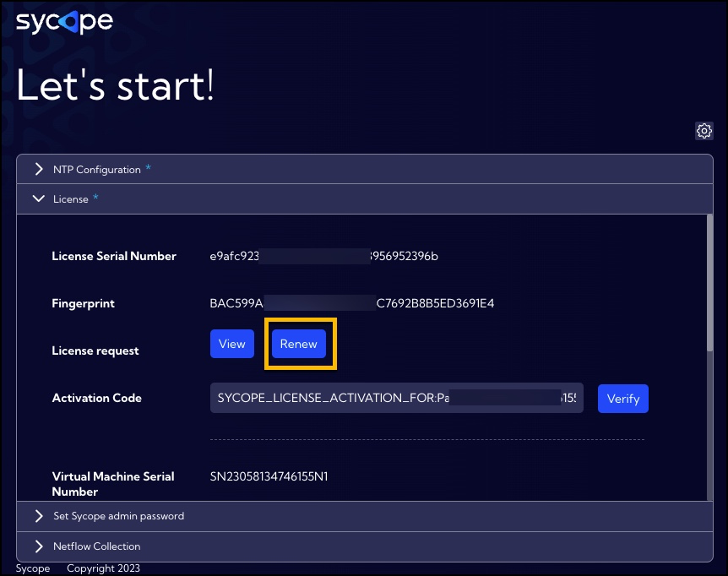This screenshot has height=576, width=728.
Task: Click the Renew license request button
Action: click(x=298, y=344)
